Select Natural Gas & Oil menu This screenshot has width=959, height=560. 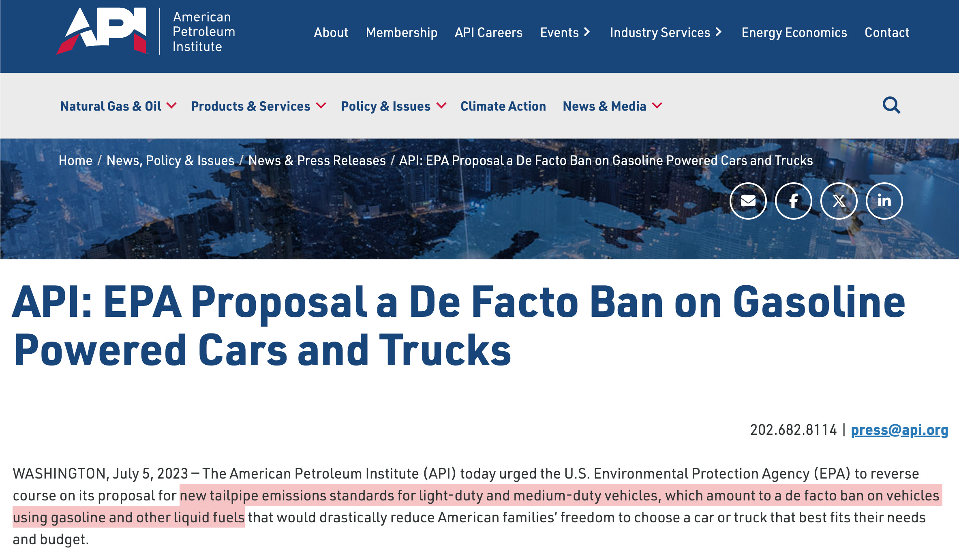click(x=111, y=106)
